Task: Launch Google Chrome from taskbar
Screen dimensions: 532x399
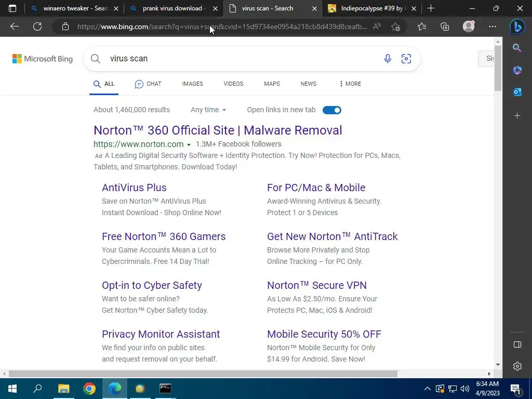Action: pos(89,389)
